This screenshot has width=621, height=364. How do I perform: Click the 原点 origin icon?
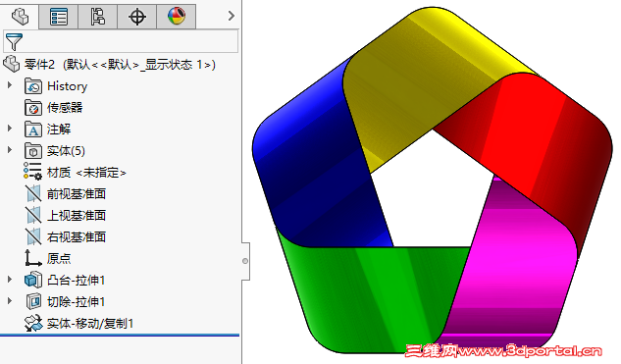33,258
